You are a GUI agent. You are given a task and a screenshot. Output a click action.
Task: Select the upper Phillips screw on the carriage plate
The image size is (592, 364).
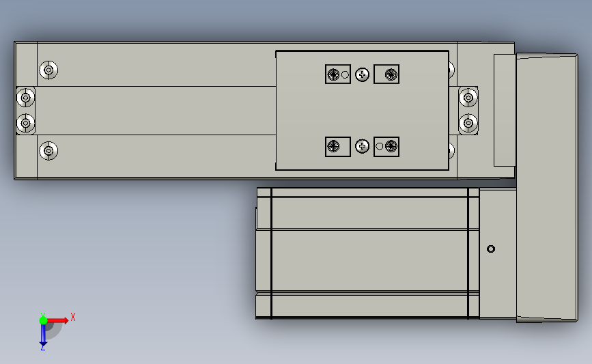pos(362,74)
